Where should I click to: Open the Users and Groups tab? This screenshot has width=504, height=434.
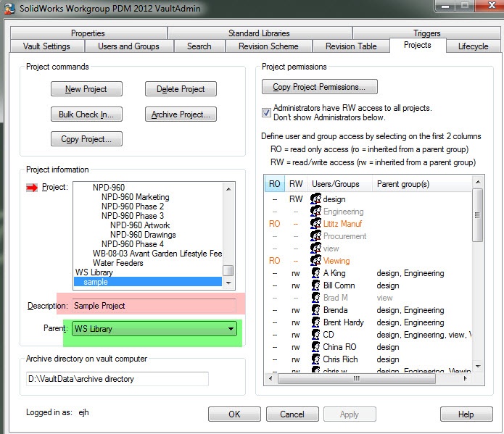coord(128,46)
